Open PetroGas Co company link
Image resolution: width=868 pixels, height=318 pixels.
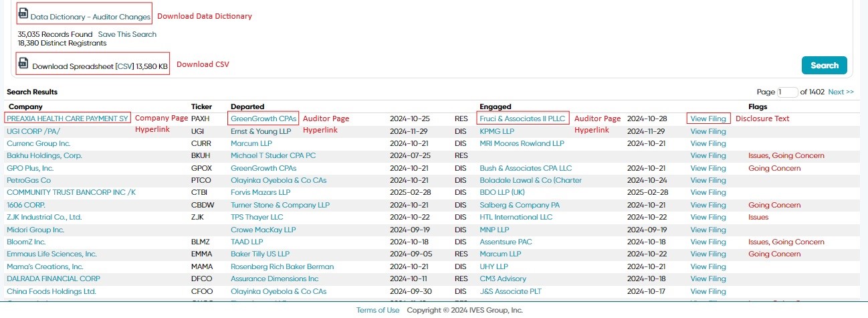tap(29, 180)
